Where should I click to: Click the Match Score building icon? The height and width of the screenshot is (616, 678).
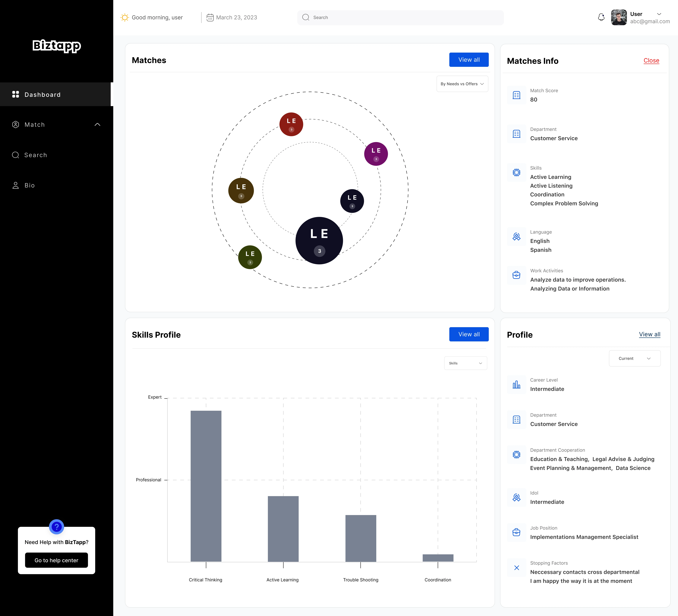pyautogui.click(x=517, y=95)
